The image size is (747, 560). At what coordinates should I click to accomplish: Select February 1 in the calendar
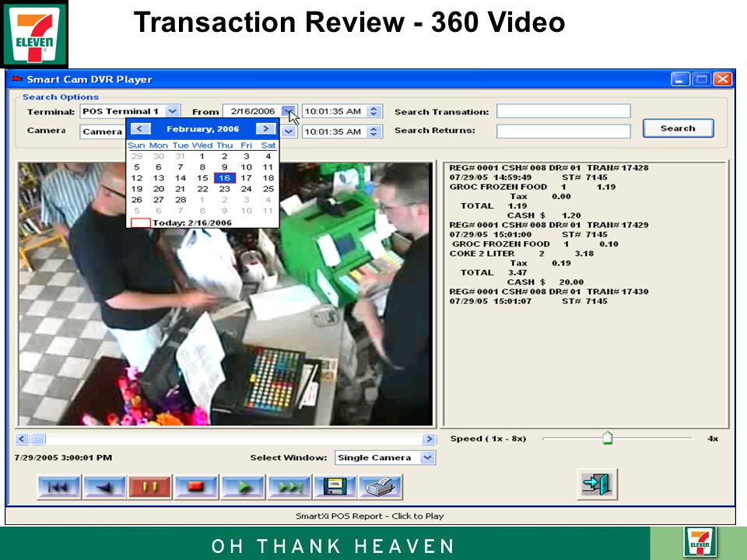202,156
